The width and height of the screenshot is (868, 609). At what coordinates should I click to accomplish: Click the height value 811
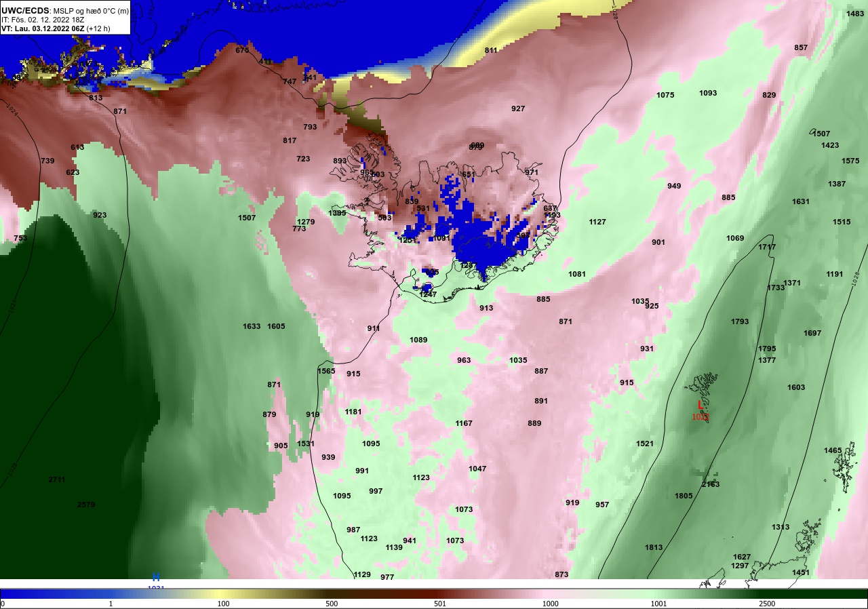491,50
